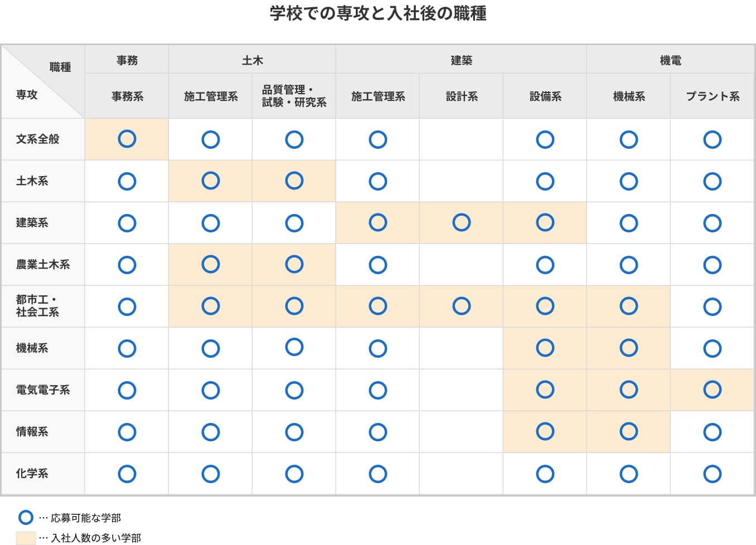Select the 電気電子系 circle under プラント系
This screenshot has width=756, height=545.
click(713, 390)
